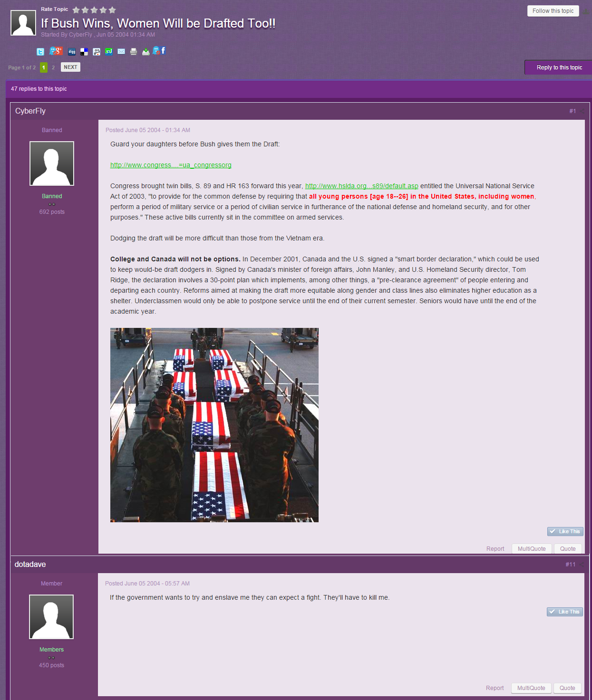Like CyberFly's post with Like This
This screenshot has height=700, width=592.
click(x=565, y=531)
